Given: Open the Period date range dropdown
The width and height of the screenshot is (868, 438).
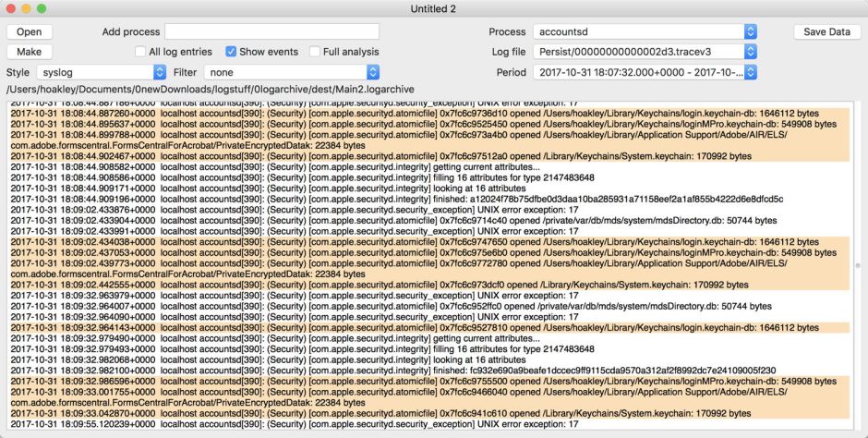Looking at the screenshot, I should click(x=645, y=72).
